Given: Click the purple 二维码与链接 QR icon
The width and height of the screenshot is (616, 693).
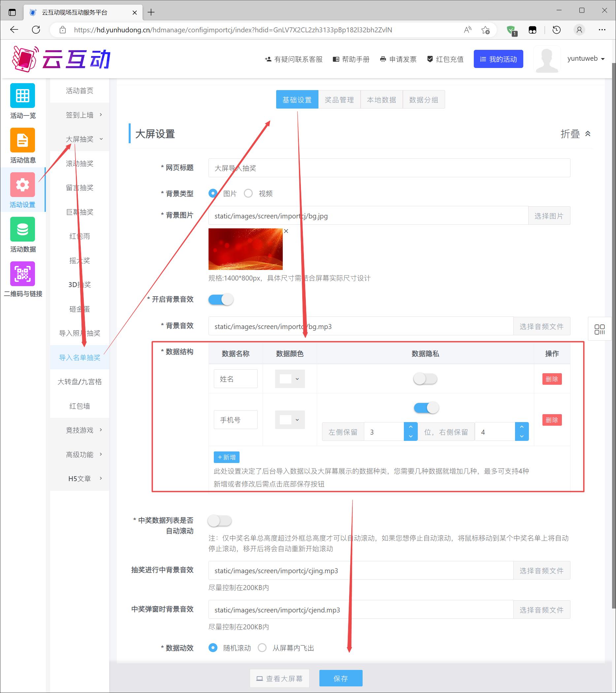Looking at the screenshot, I should 22,274.
